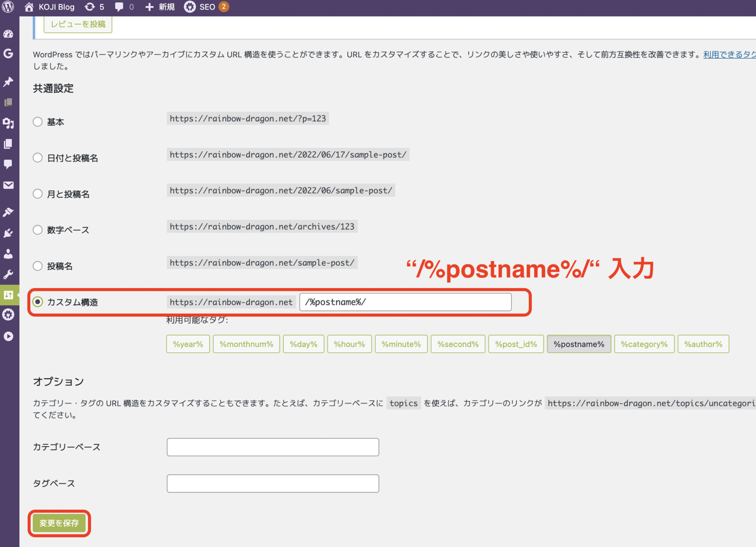
Task: Visit site via KOJI Blog home icon
Action: tap(29, 7)
